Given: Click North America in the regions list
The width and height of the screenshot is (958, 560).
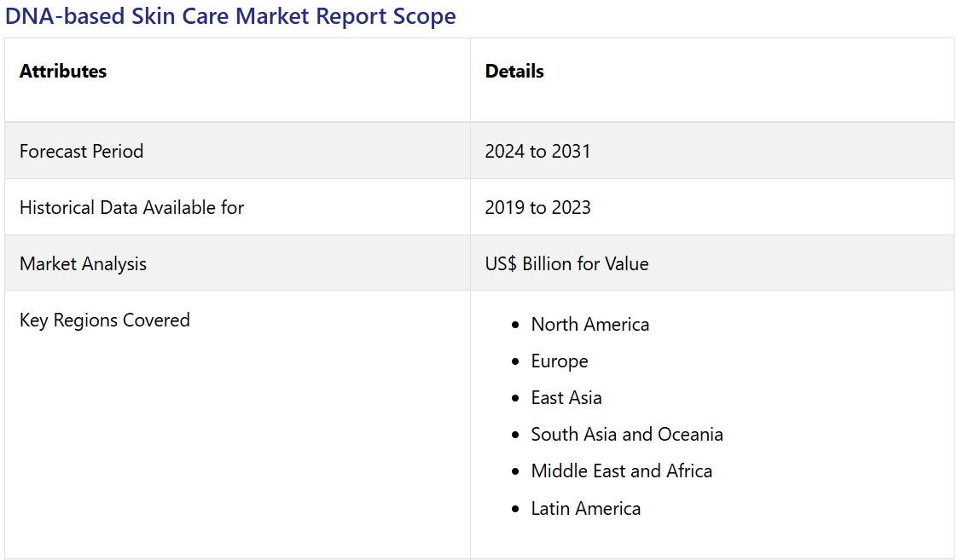Looking at the screenshot, I should point(589,325).
